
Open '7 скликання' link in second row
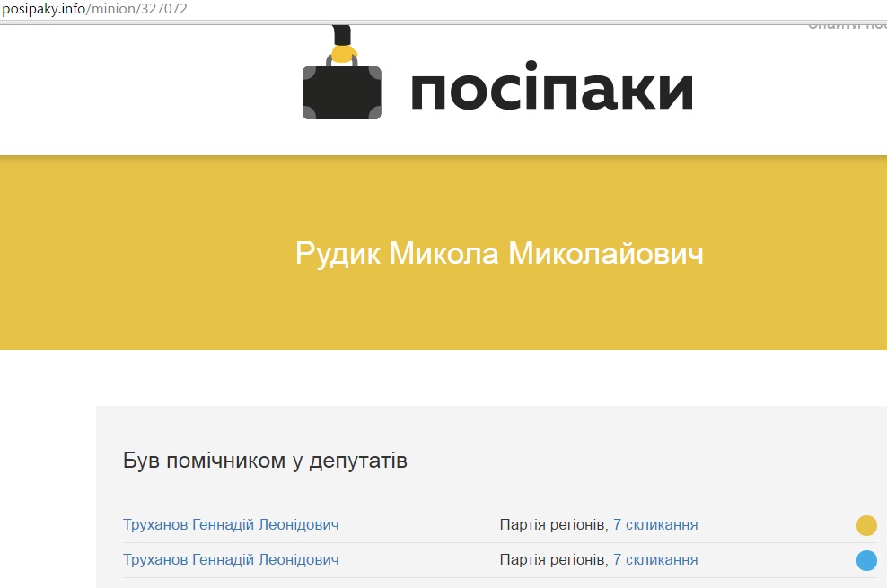point(655,560)
